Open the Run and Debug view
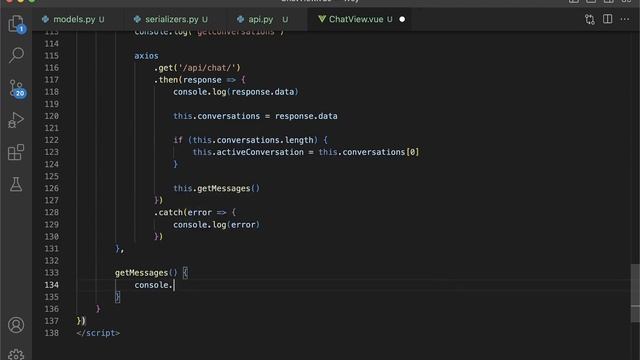This screenshot has width=640, height=360. (x=16, y=120)
